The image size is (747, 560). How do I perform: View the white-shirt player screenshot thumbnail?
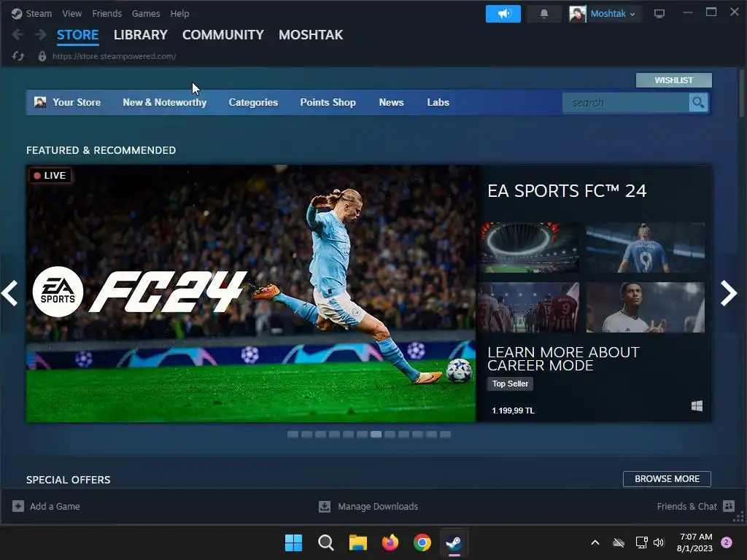[646, 307]
